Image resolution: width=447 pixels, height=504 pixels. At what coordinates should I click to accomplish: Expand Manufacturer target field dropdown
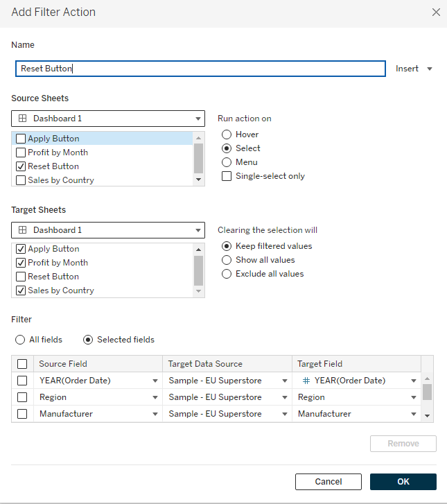point(414,414)
